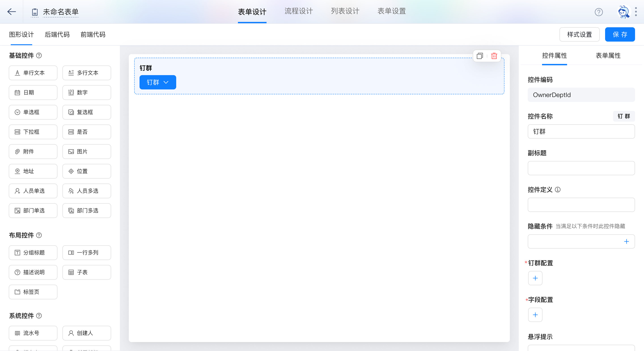The width and height of the screenshot is (644, 351).
Task: Click the form clipboard icon beside the title
Action: click(x=35, y=12)
